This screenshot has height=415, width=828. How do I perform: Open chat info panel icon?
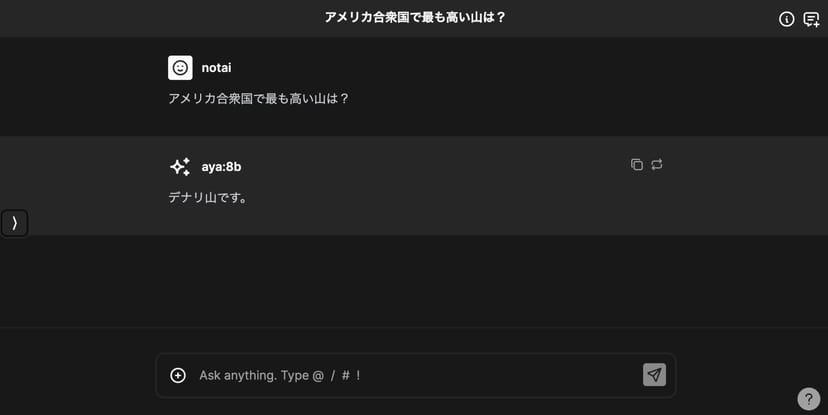tap(786, 19)
